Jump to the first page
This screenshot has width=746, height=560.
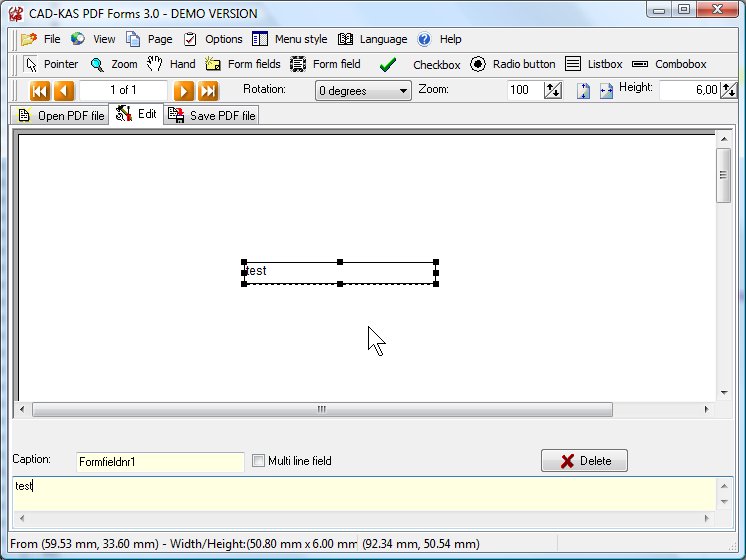coord(39,91)
